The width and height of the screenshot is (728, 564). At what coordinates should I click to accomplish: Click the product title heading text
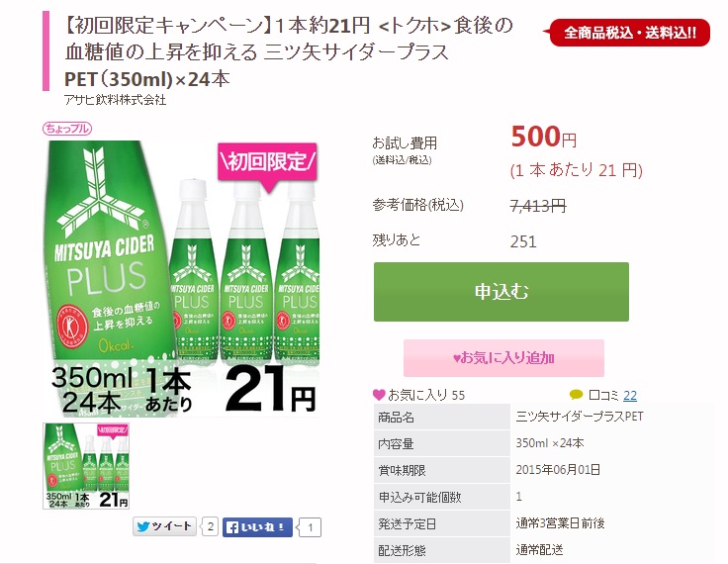288,52
